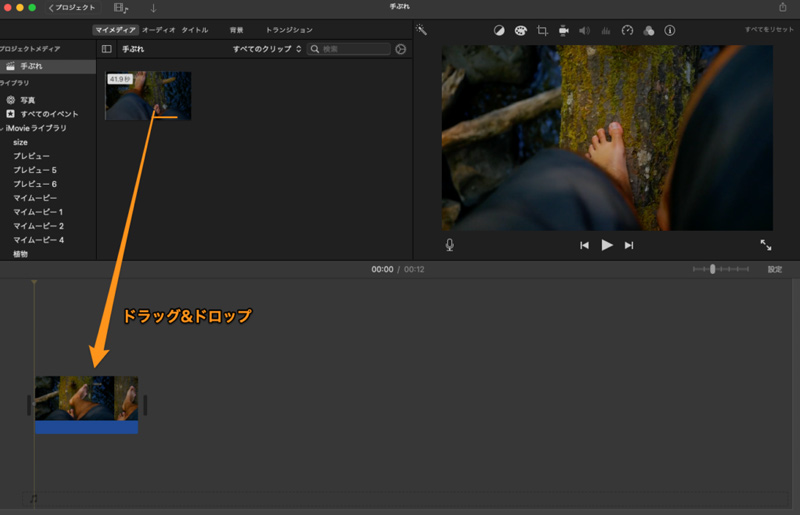Select the プレビュー 6 event
The width and height of the screenshot is (800, 515).
[35, 184]
